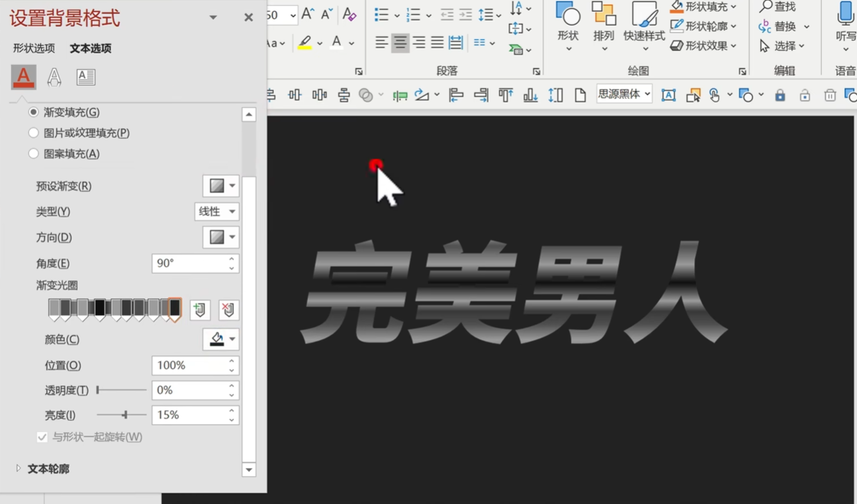The width and height of the screenshot is (857, 504).
Task: Remove the selected gradient stop
Action: click(x=228, y=310)
